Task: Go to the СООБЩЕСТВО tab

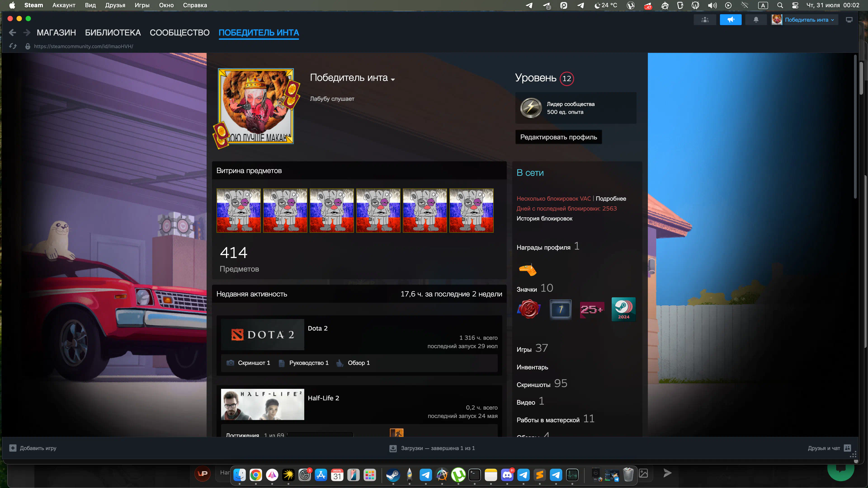Action: (180, 33)
